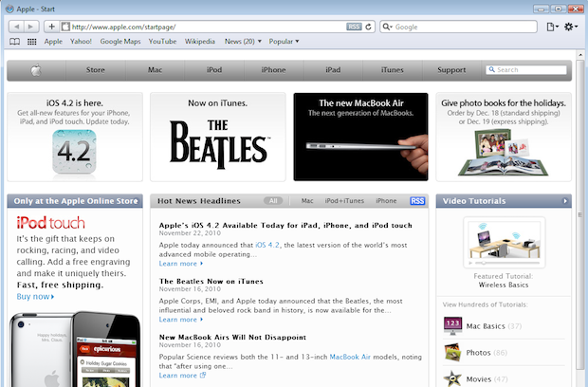
Task: Open the Safari settings gear menu
Action: click(571, 27)
